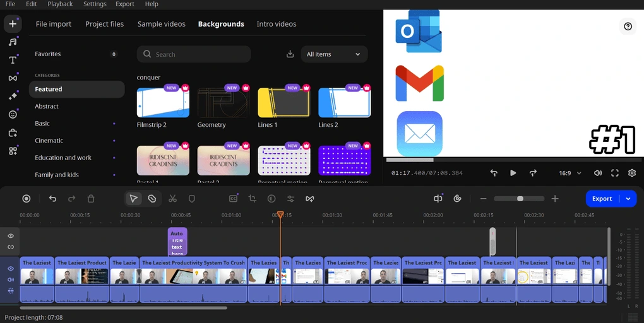Redo the last action

point(71,199)
